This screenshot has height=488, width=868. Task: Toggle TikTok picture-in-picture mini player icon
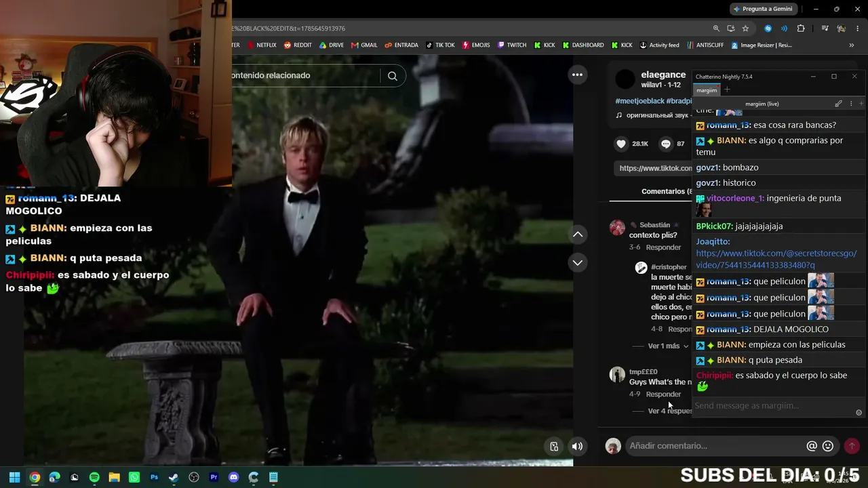click(554, 446)
